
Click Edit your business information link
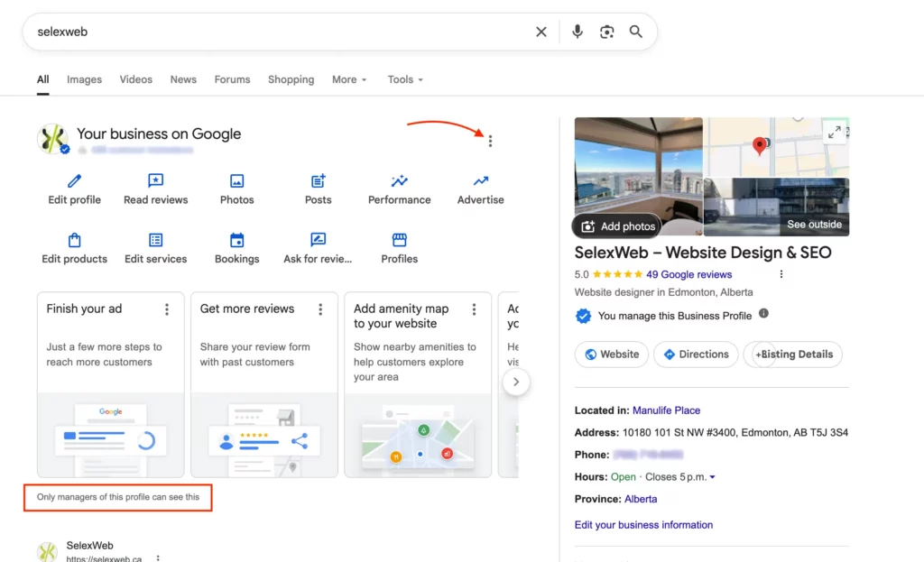pyautogui.click(x=643, y=525)
